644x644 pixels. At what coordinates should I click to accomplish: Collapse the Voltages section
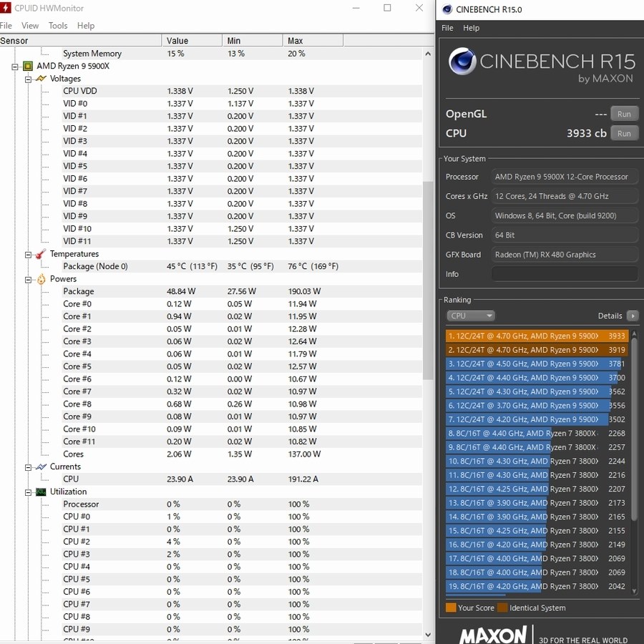(x=28, y=79)
